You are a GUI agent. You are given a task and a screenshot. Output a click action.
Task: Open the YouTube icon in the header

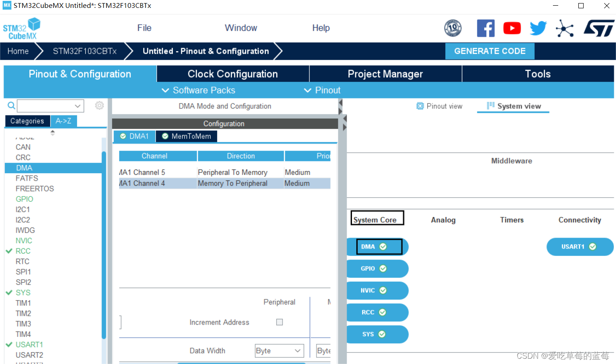click(x=512, y=28)
